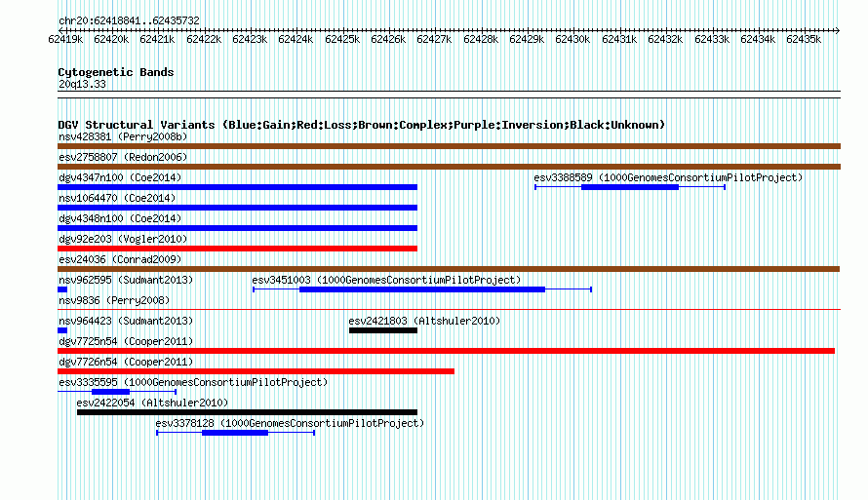Viewport: 868px width, 500px height.
Task: Select the blue esv3335595 variant glyph
Action: (x=117, y=392)
